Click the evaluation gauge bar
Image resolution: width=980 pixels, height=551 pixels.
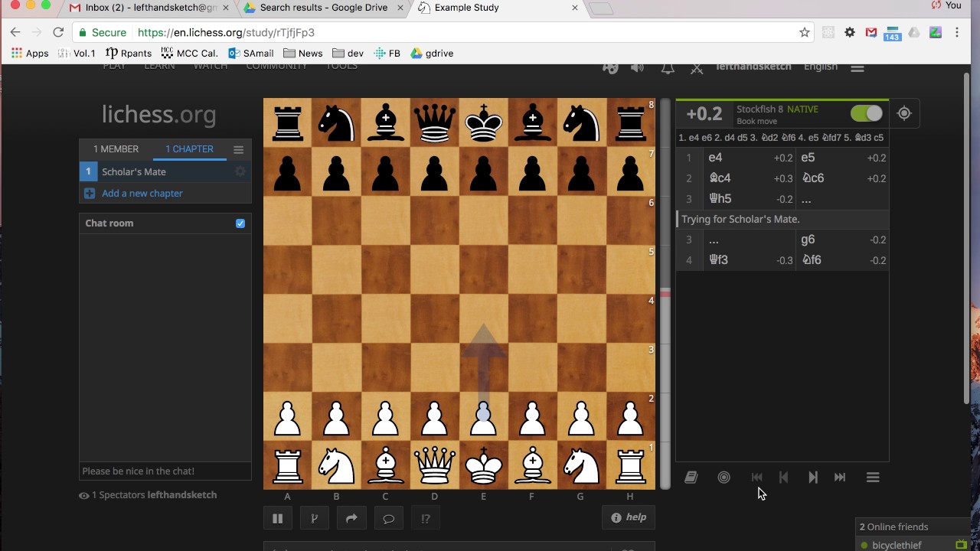pos(665,294)
